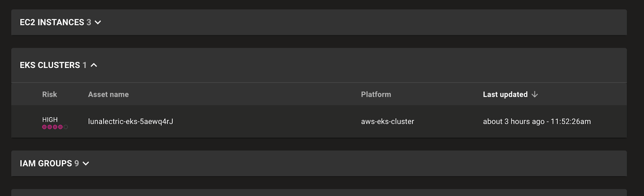644x196 pixels.
Task: Collapse the EKS Clusters section chevron
Action: 94,65
